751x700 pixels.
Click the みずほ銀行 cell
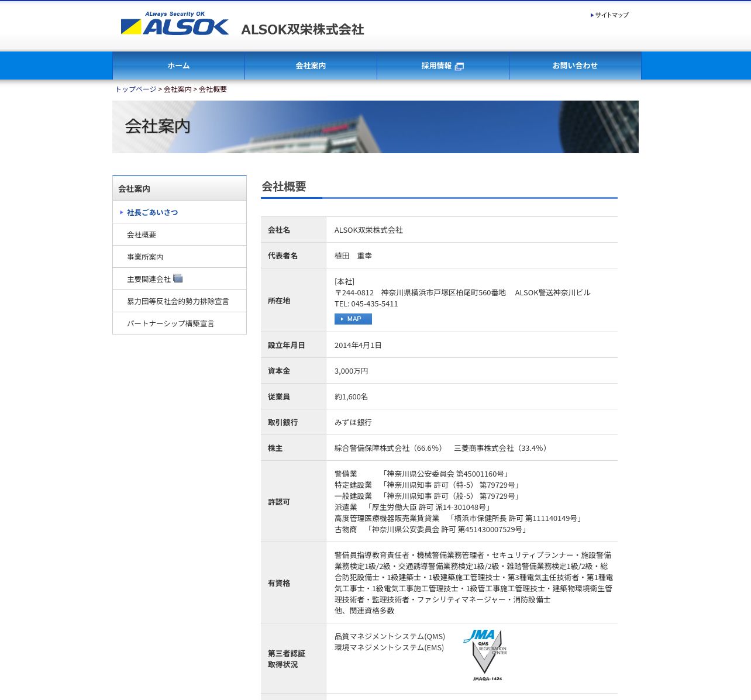tap(471, 422)
